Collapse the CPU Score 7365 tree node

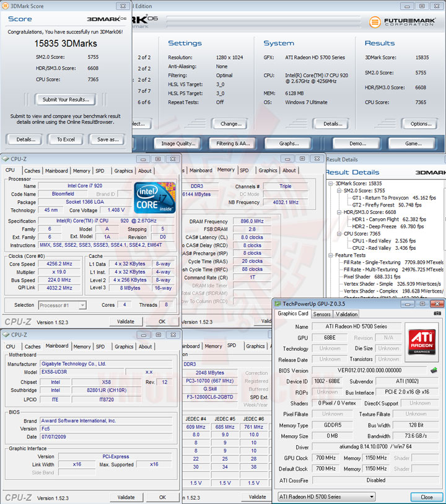click(339, 234)
